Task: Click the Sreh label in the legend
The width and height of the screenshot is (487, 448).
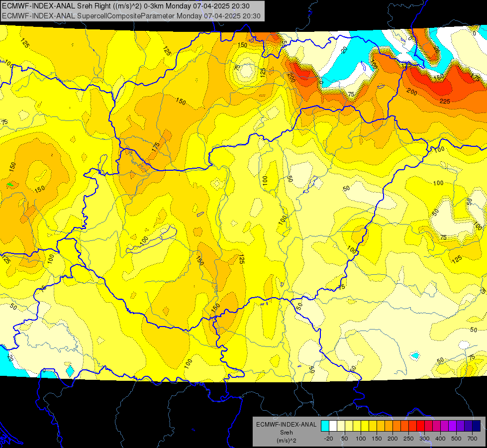Action: (x=287, y=433)
